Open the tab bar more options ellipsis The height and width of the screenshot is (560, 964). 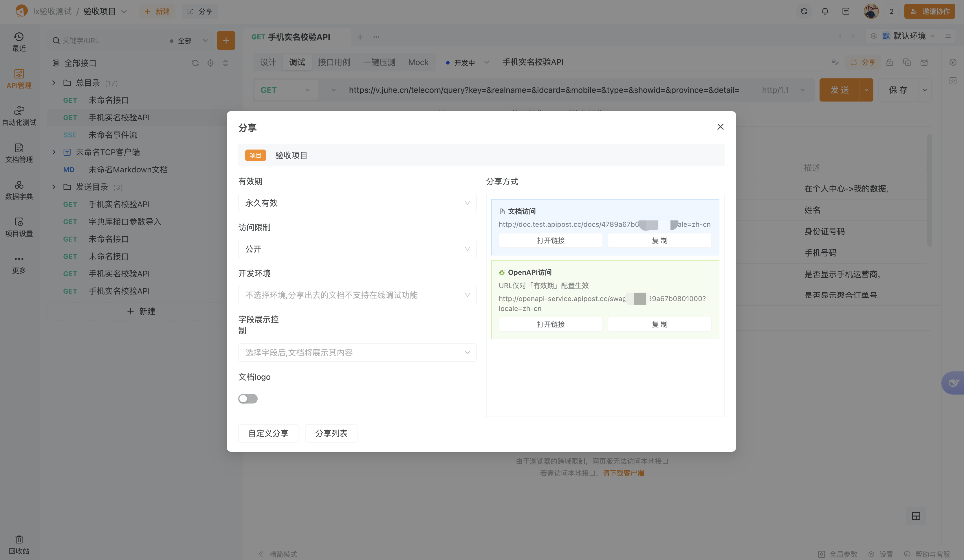click(x=376, y=37)
